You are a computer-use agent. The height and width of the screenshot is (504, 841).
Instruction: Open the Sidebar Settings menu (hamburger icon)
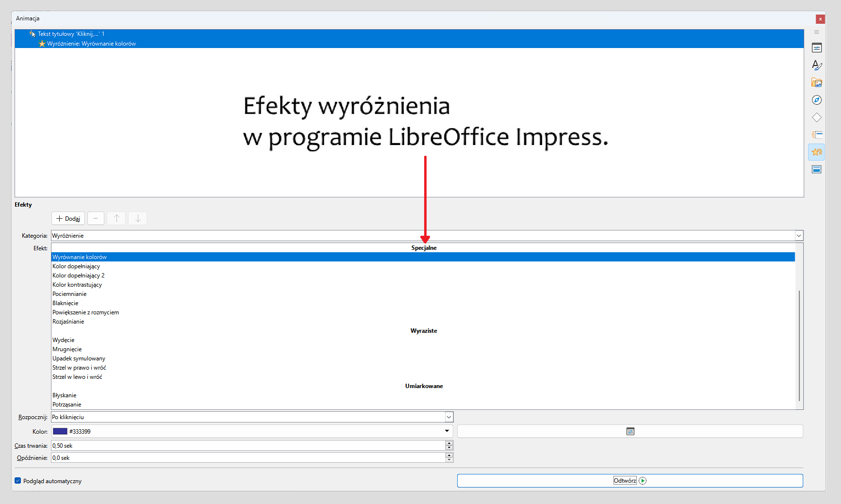pos(817,32)
